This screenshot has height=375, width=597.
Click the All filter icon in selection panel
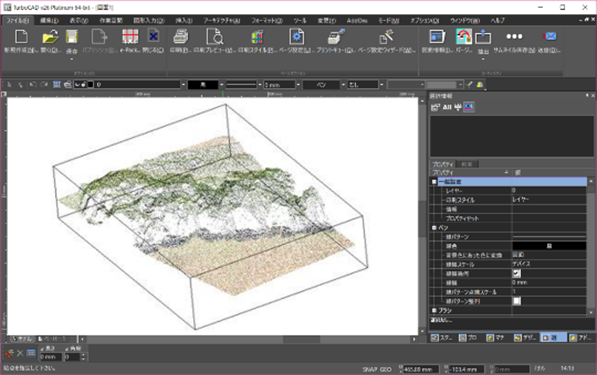(x=447, y=107)
